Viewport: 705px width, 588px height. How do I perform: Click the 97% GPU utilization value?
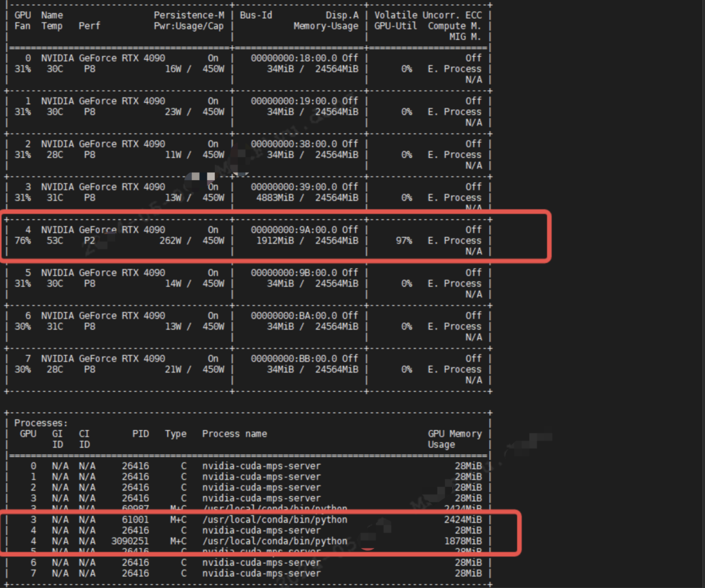tap(404, 241)
